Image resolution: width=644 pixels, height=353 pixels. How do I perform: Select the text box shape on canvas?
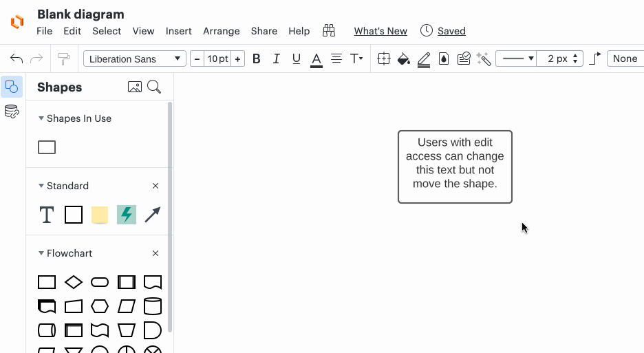coord(455,167)
